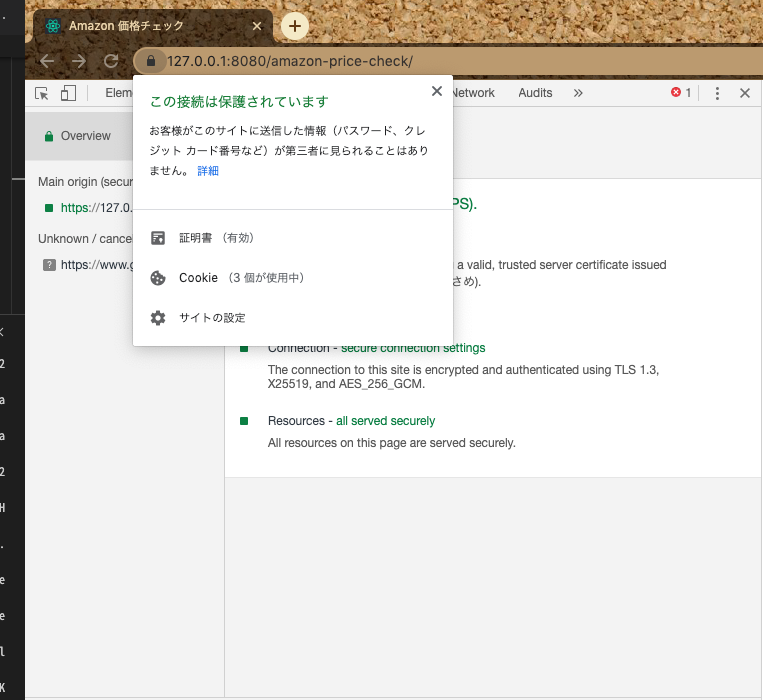This screenshot has height=700, width=763.
Task: Click green square beside Resources
Action: (x=244, y=421)
